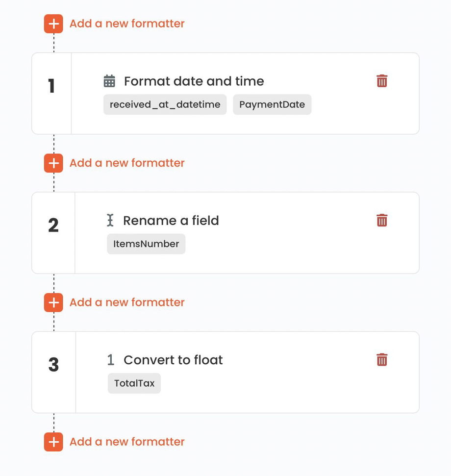Delete the Rename a field formatter

pyautogui.click(x=382, y=220)
